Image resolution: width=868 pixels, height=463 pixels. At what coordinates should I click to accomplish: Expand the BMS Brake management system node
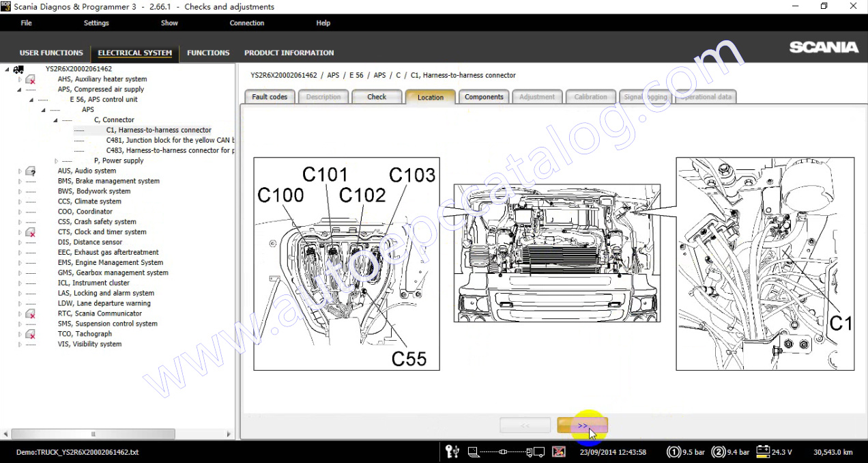click(x=20, y=181)
